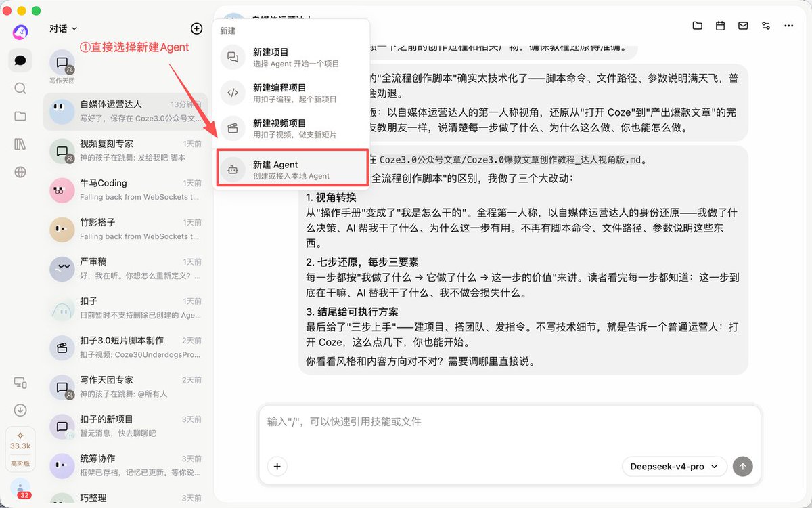
Task: Click the plus attach button in input box
Action: pos(277,466)
